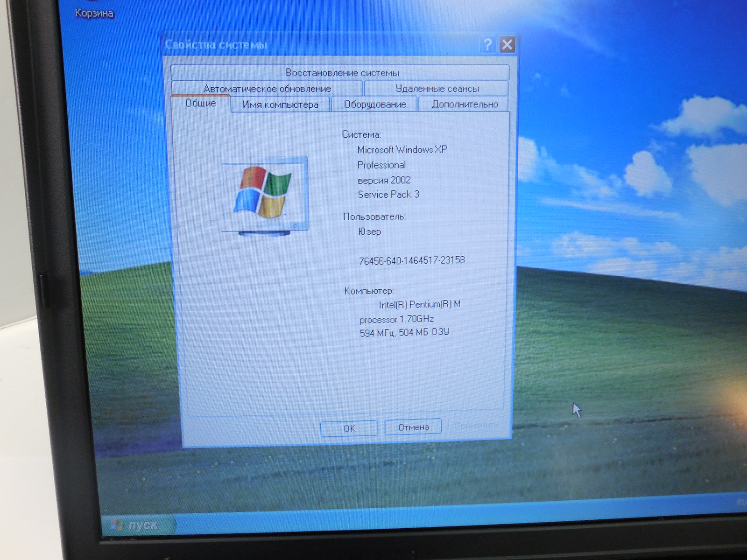Screen dimensions: 747x560
Task: Select the Удаленные сеансы tab
Action: point(437,89)
